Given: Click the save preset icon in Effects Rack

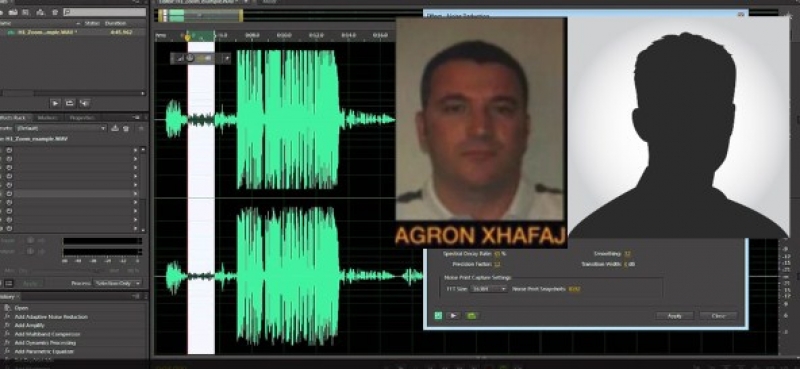Looking at the screenshot, I should (115, 128).
